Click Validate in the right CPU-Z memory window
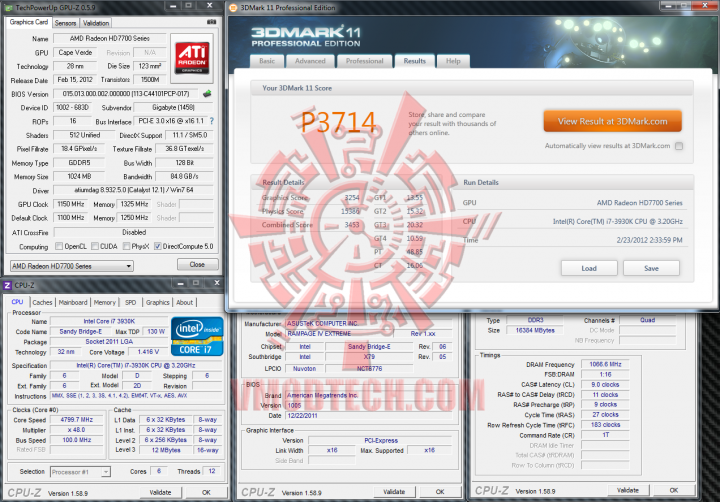The image size is (720, 502). [628, 491]
